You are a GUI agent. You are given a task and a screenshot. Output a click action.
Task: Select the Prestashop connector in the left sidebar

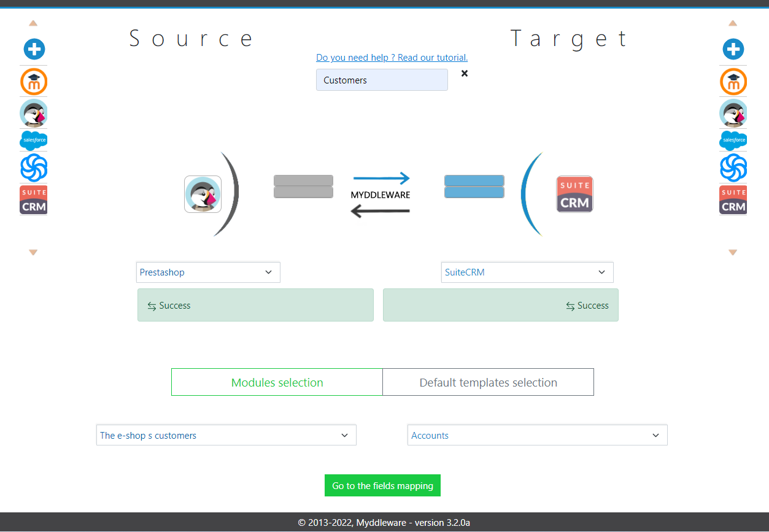pyautogui.click(x=34, y=113)
